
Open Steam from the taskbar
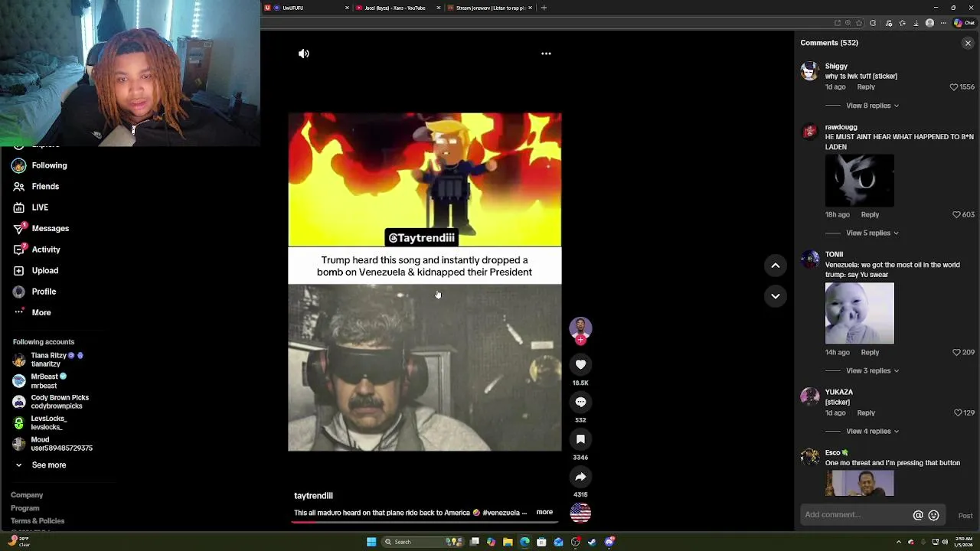pyautogui.click(x=592, y=542)
